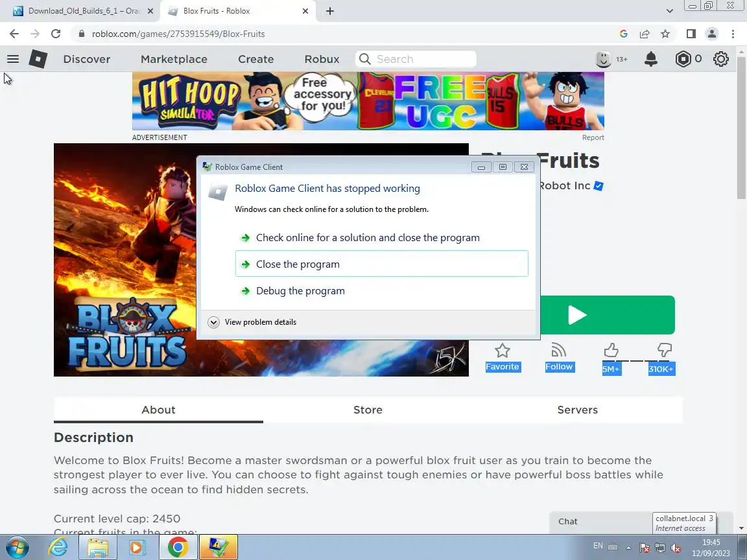This screenshot has height=560, width=747.
Task: Select the Servers tab
Action: [577, 410]
